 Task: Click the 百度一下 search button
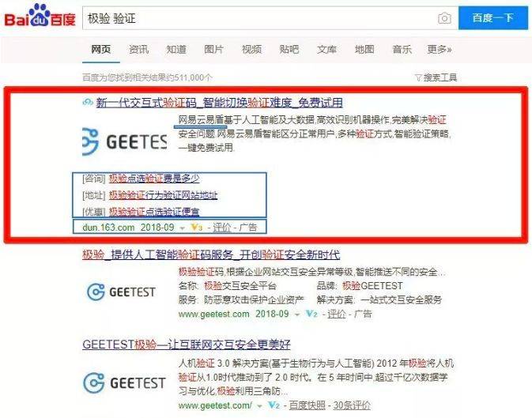coord(493,18)
